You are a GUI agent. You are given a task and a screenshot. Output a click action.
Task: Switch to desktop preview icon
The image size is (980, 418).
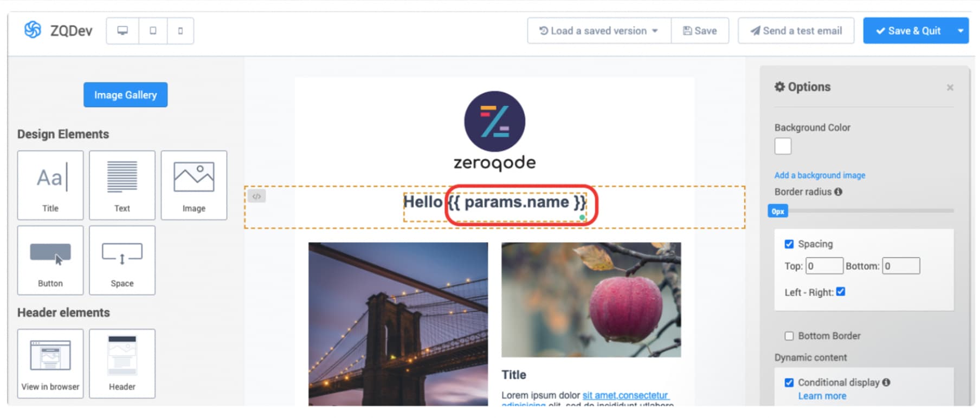tap(122, 31)
